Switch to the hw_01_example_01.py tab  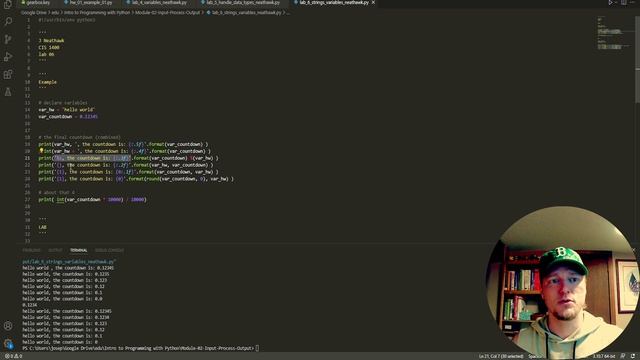coord(88,2)
